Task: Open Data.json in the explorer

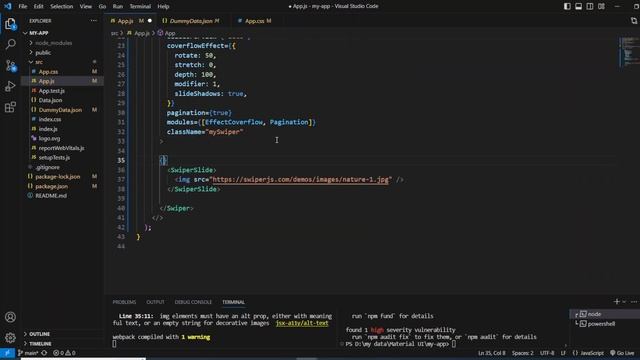Action: (62, 100)
